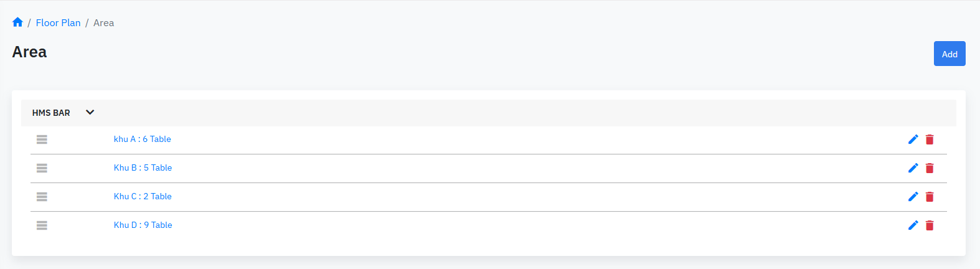The height and width of the screenshot is (269, 980).
Task: Collapse the HMS BAR section chevron
Action: click(x=90, y=113)
